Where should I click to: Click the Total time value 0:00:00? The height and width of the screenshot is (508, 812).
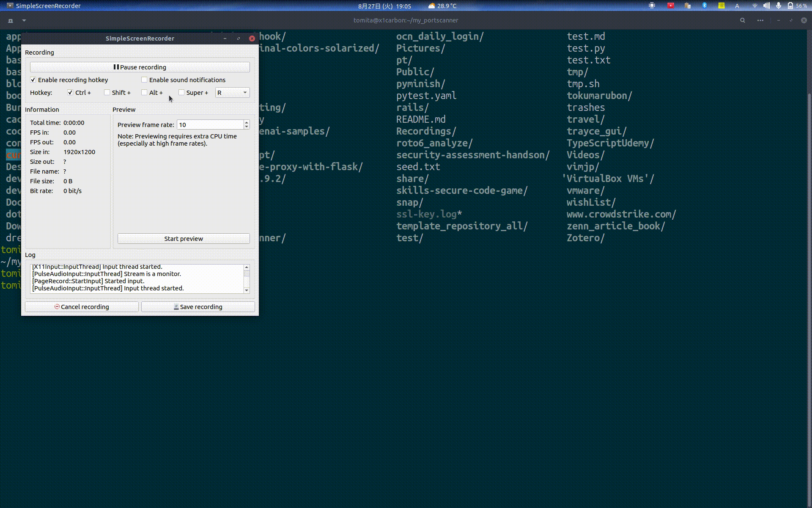74,123
